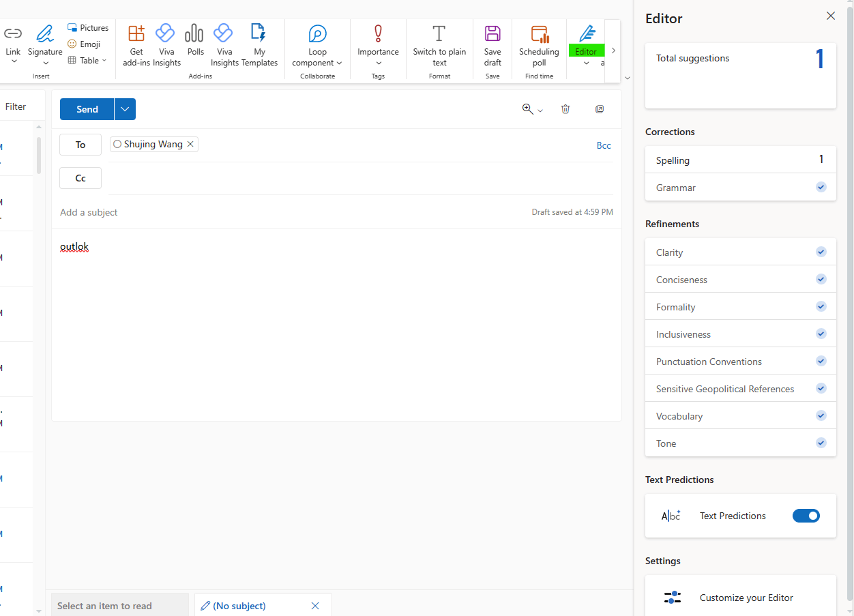Click the Punctuation Conventions checkmark

pos(821,361)
